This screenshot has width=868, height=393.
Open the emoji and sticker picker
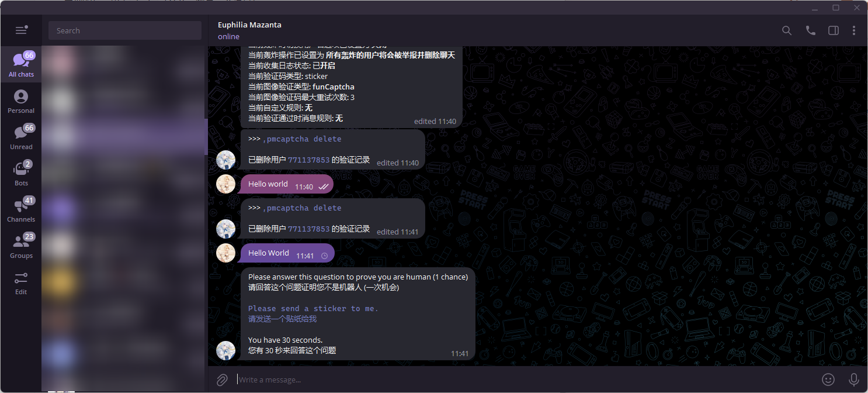click(x=828, y=380)
